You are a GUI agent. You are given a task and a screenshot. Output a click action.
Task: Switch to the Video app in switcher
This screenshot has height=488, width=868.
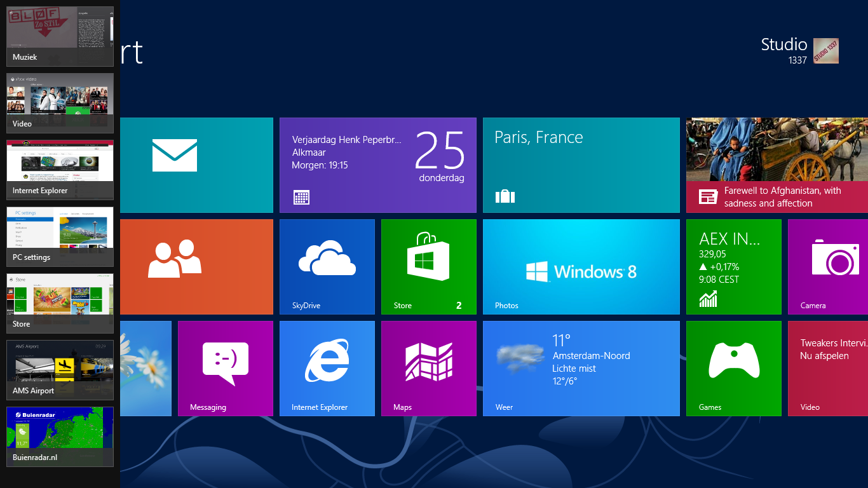coord(60,103)
